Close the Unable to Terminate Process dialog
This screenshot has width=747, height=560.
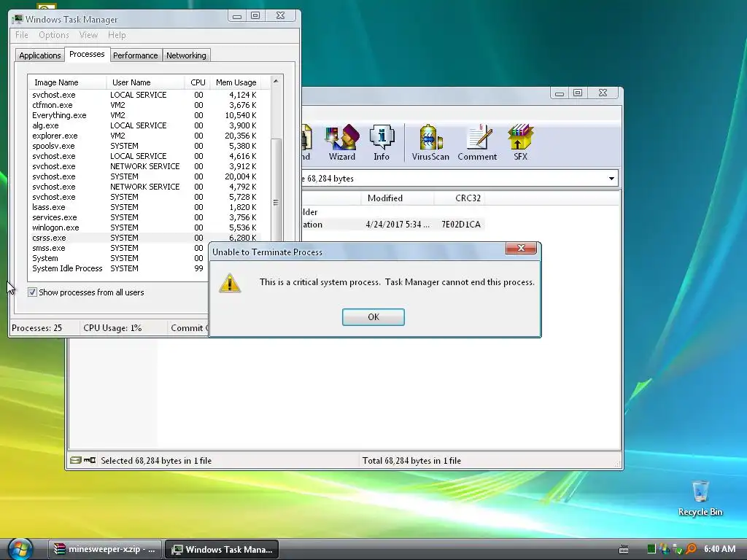(x=521, y=248)
